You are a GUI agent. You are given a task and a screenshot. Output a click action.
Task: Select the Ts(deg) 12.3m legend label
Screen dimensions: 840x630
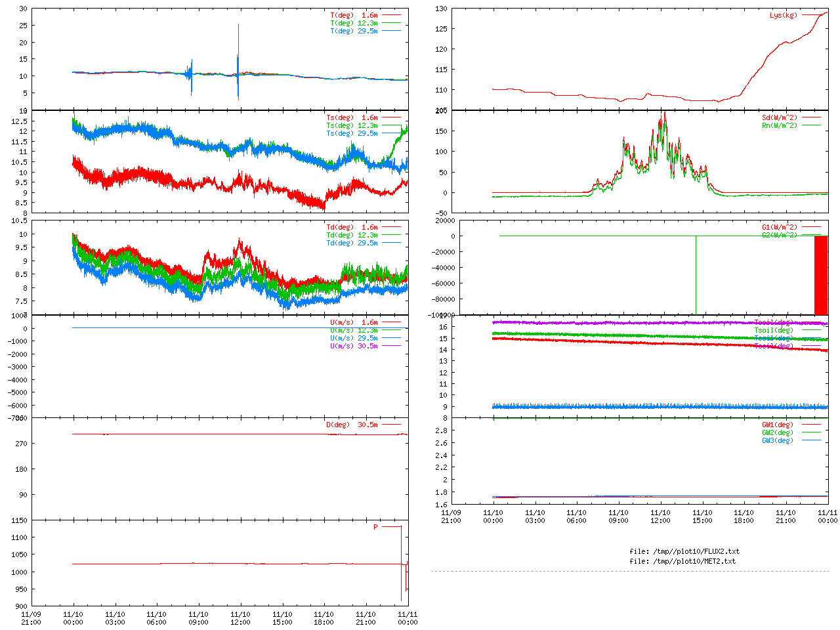[x=352, y=125]
